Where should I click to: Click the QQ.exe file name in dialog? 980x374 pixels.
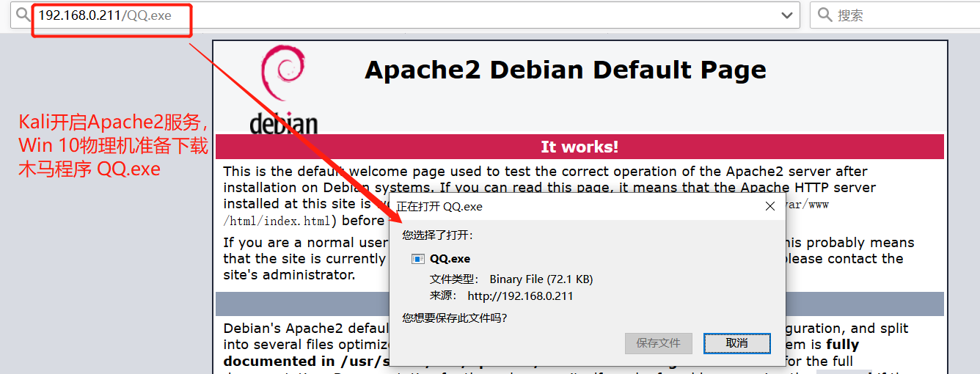[x=450, y=259]
